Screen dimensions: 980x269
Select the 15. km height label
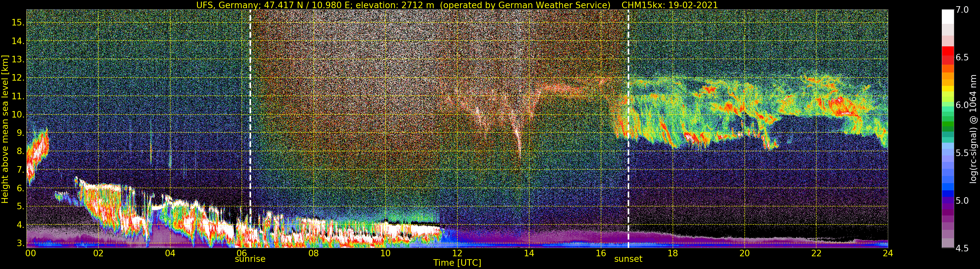tap(18, 23)
